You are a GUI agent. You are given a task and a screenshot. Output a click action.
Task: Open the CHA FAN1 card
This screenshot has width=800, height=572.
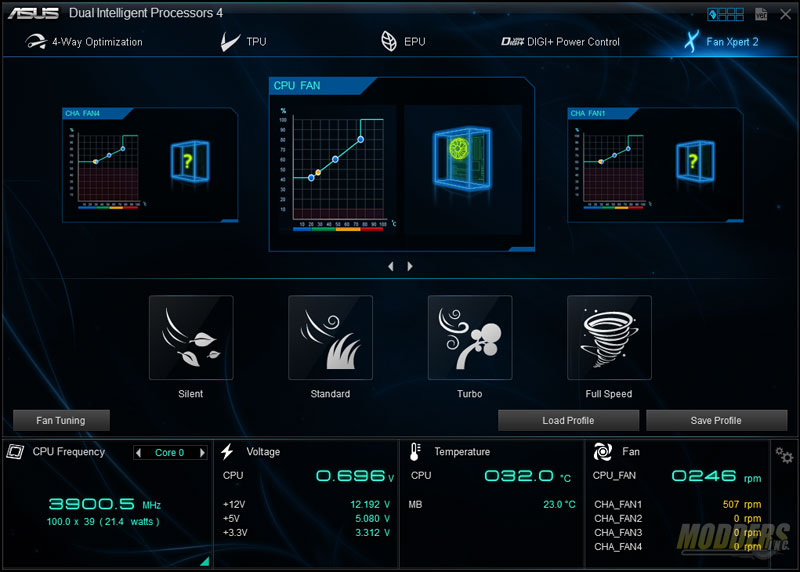(x=655, y=165)
